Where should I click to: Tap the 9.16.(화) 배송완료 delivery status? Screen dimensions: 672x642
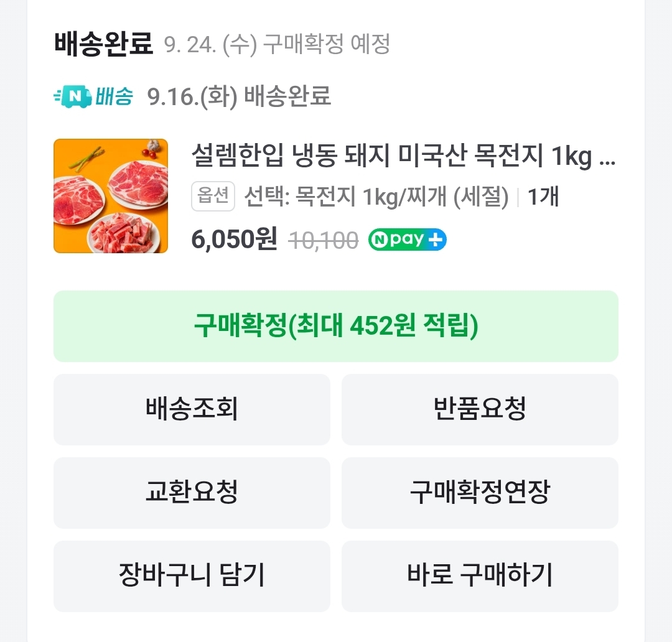(x=239, y=96)
